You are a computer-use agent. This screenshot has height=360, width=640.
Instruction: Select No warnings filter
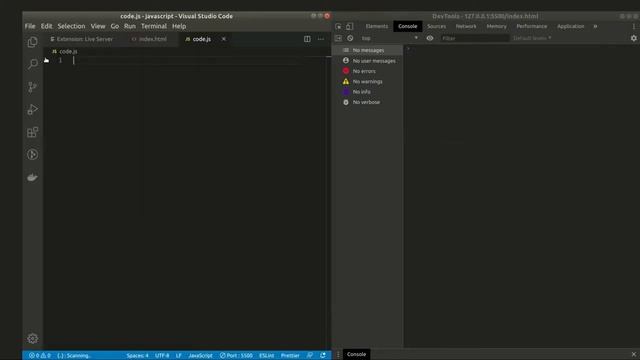pos(368,82)
